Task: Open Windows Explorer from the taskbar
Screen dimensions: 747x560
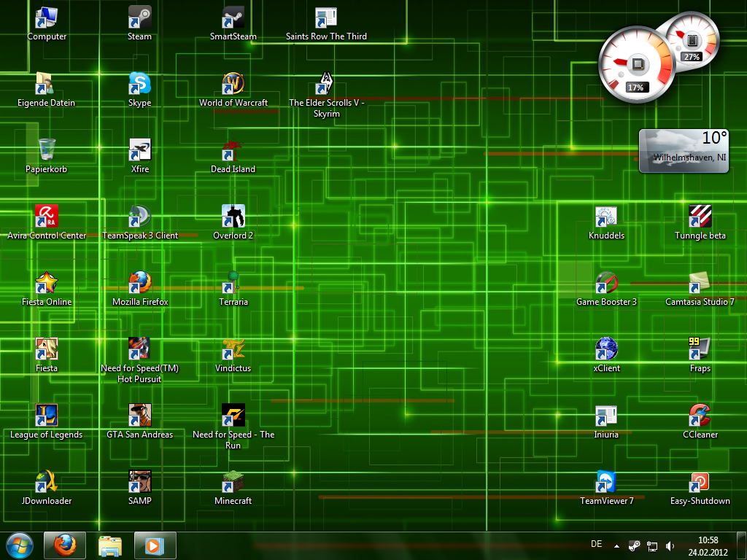Action: tap(110, 545)
